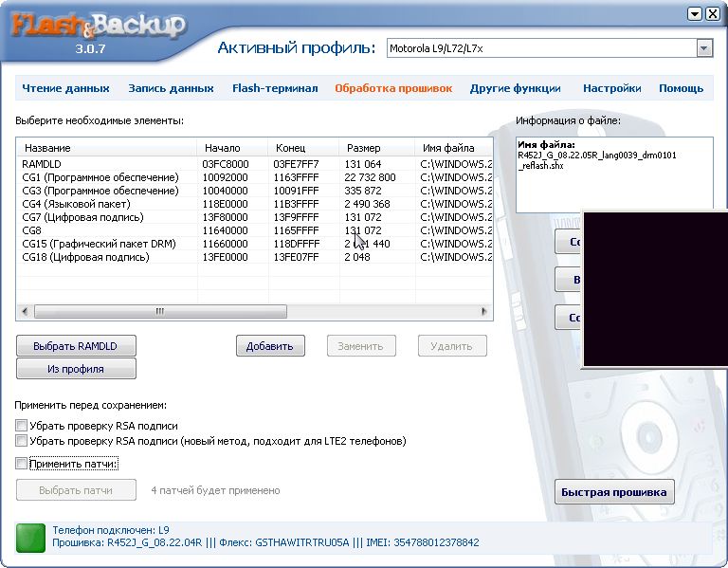The image size is (728, 568).
Task: Click the Удалить button
Action: 452,346
